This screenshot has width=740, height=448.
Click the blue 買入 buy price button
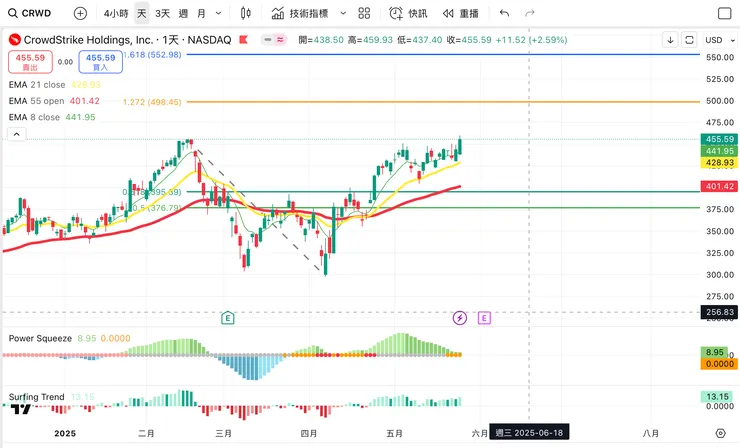101,62
